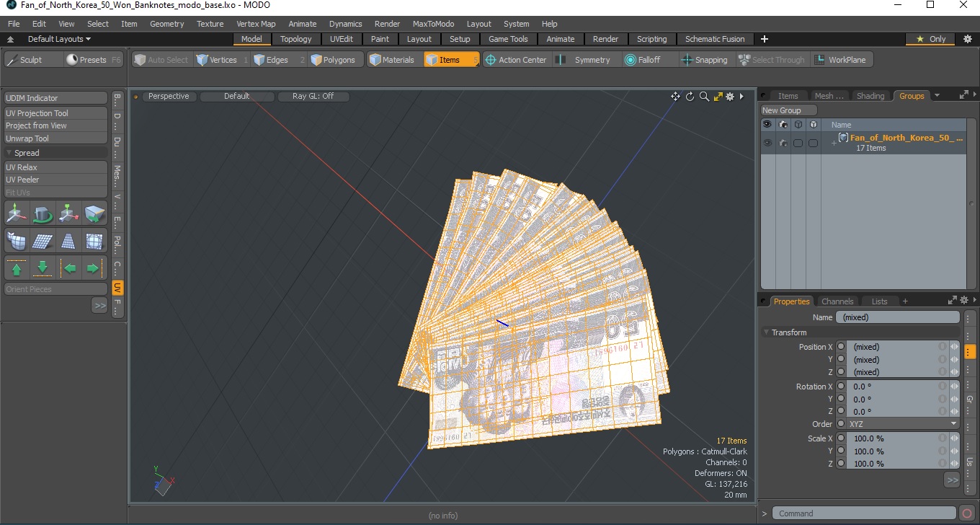
Task: Select the transform-with-green-arrow tool icon
Action: [x=68, y=214]
